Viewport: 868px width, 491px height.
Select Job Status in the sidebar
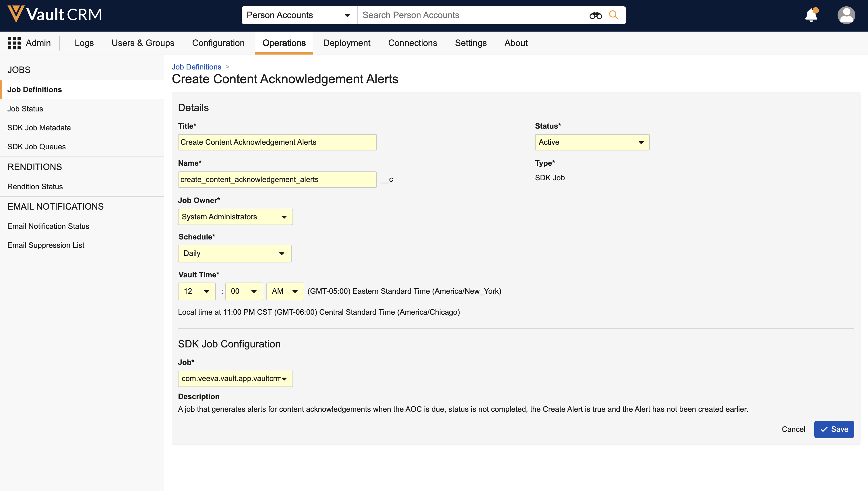tap(25, 109)
